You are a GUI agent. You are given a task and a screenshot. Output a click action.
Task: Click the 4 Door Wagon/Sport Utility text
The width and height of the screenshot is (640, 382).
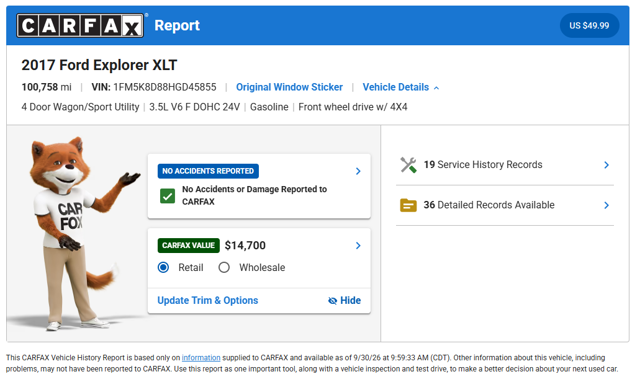pyautogui.click(x=80, y=107)
